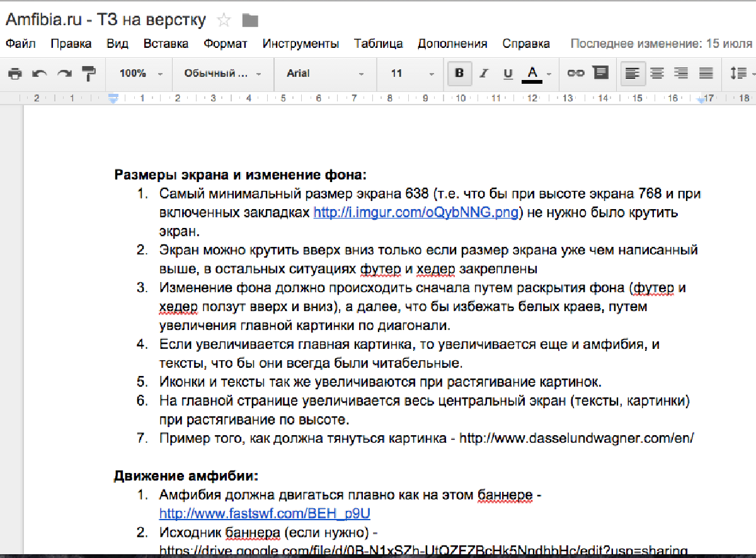Image resolution: width=756 pixels, height=558 pixels.
Task: Toggle italic formatting
Action: coord(484,74)
